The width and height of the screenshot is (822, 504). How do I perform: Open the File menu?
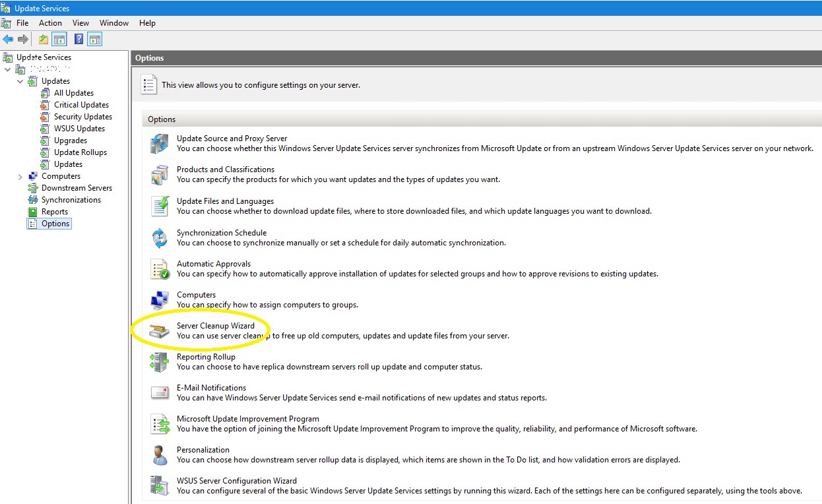(x=22, y=23)
